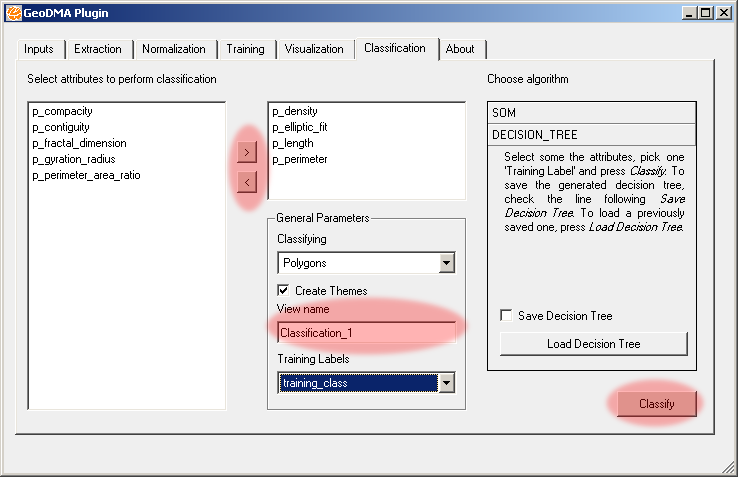This screenshot has height=477, width=738.
Task: Select the Training tab
Action: [245, 49]
